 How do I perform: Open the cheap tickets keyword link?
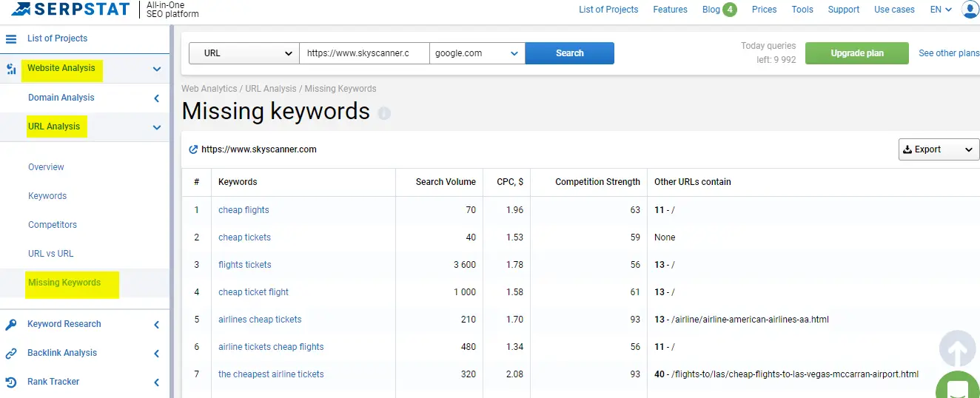(244, 237)
